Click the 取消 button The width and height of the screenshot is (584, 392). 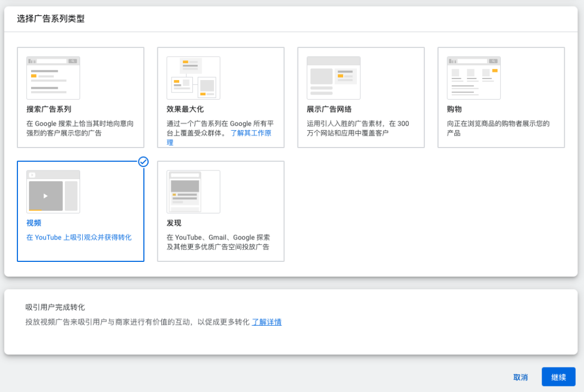(x=520, y=377)
